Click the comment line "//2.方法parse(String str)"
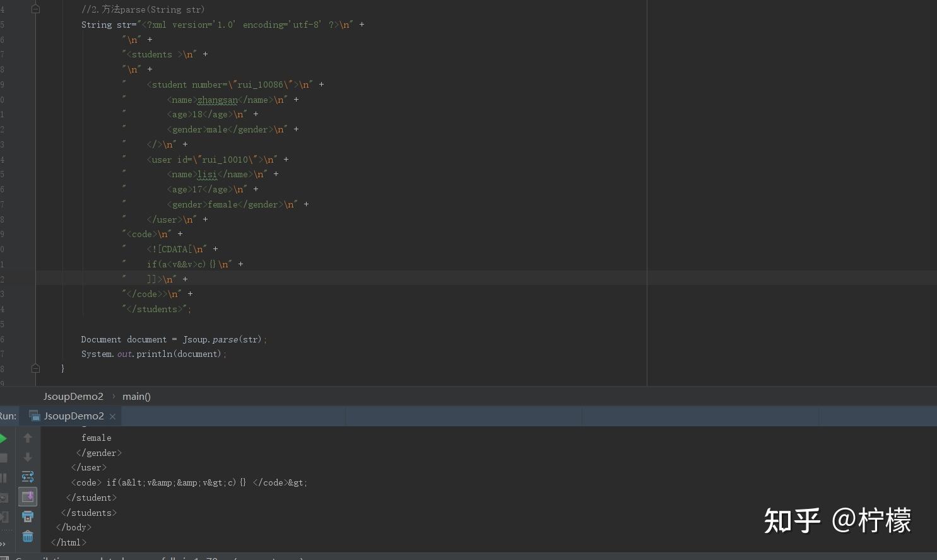 tap(143, 9)
